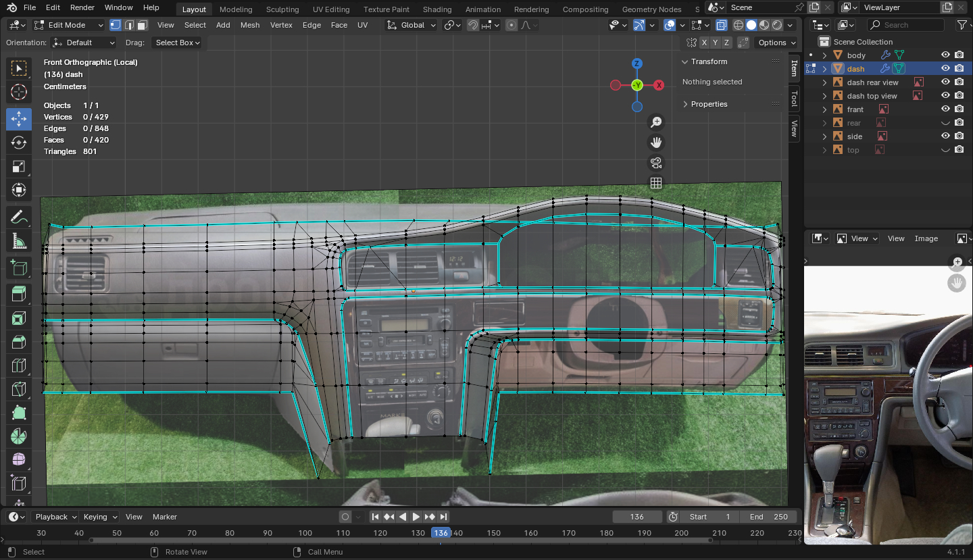Choose the Scale tool
This screenshot has width=973, height=560.
[x=19, y=167]
